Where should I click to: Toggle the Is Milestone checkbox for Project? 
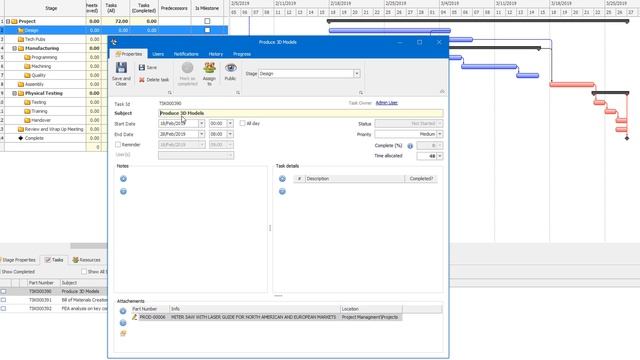point(207,21)
